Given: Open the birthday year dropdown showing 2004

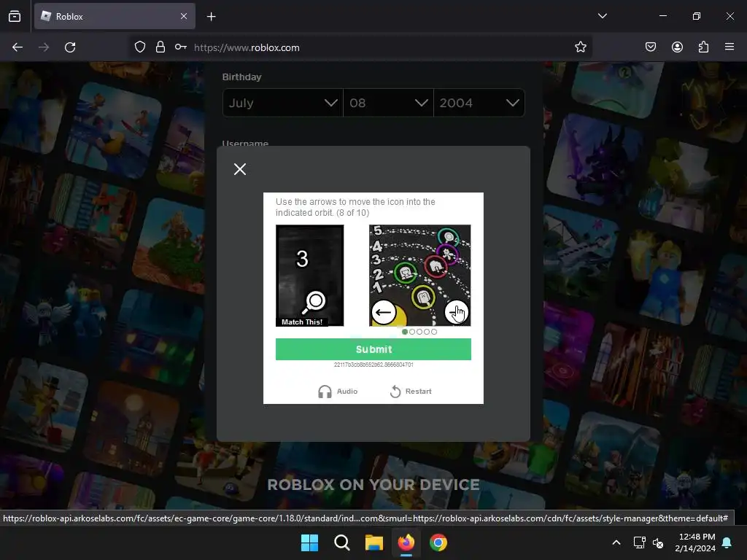Looking at the screenshot, I should click(479, 103).
